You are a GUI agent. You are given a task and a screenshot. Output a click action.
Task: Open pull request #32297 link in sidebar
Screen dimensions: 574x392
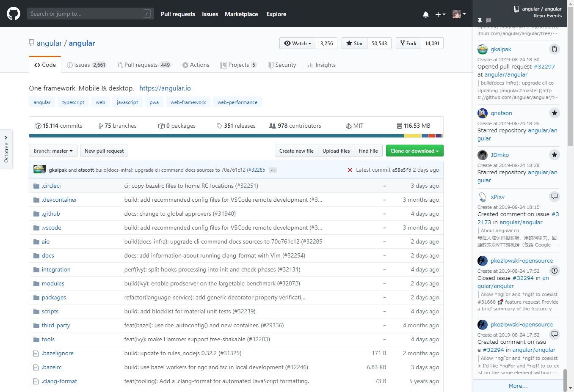click(x=544, y=66)
